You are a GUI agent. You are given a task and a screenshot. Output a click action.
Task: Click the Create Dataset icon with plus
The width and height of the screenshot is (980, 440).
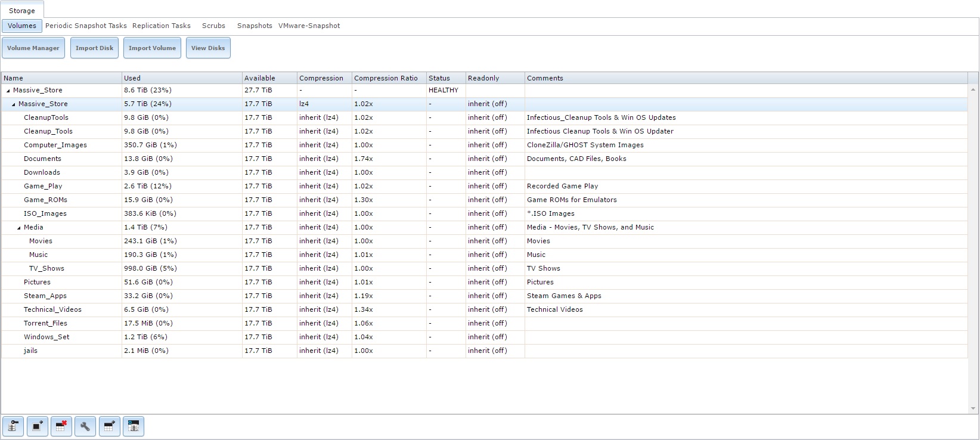point(109,426)
